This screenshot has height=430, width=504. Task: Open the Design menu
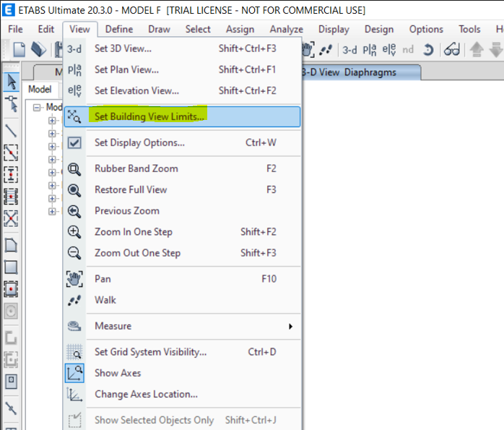tap(379, 29)
